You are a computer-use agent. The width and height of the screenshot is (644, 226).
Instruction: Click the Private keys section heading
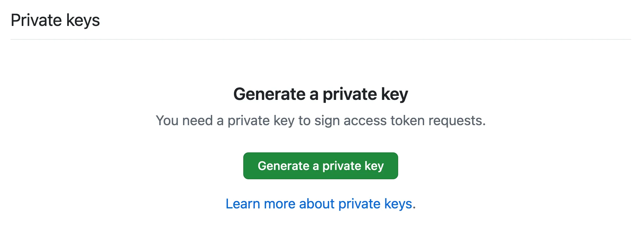[x=55, y=20]
